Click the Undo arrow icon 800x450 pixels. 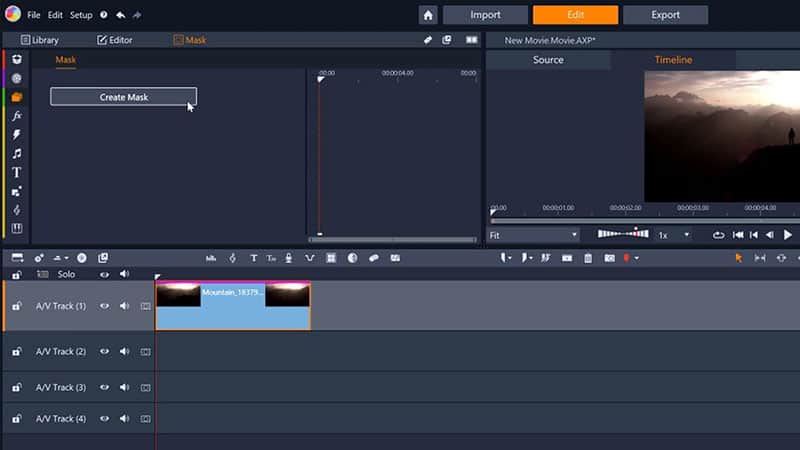click(120, 15)
